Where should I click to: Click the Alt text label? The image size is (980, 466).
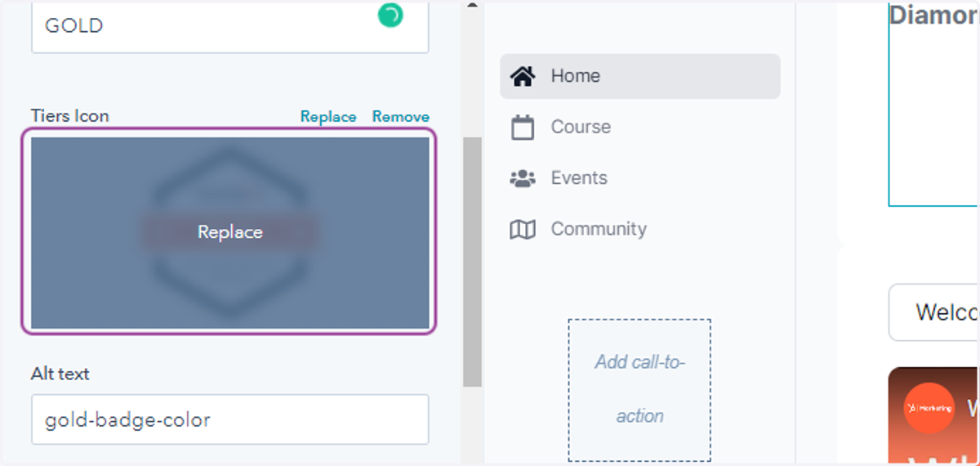(60, 374)
